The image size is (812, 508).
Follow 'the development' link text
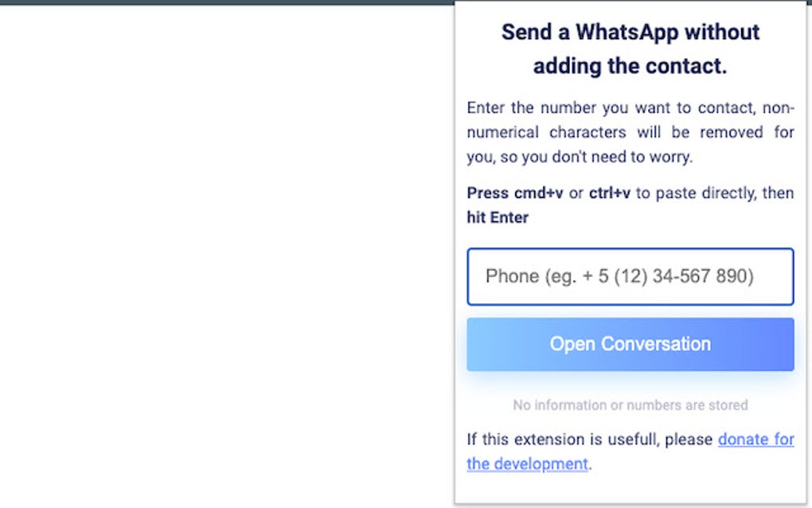pos(527,463)
